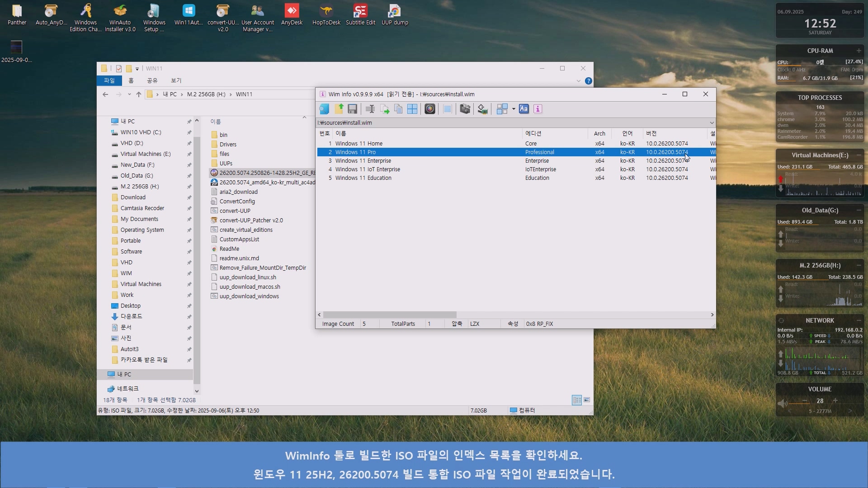
Task: Click the folder with green up-arrow icon
Action: point(339,109)
